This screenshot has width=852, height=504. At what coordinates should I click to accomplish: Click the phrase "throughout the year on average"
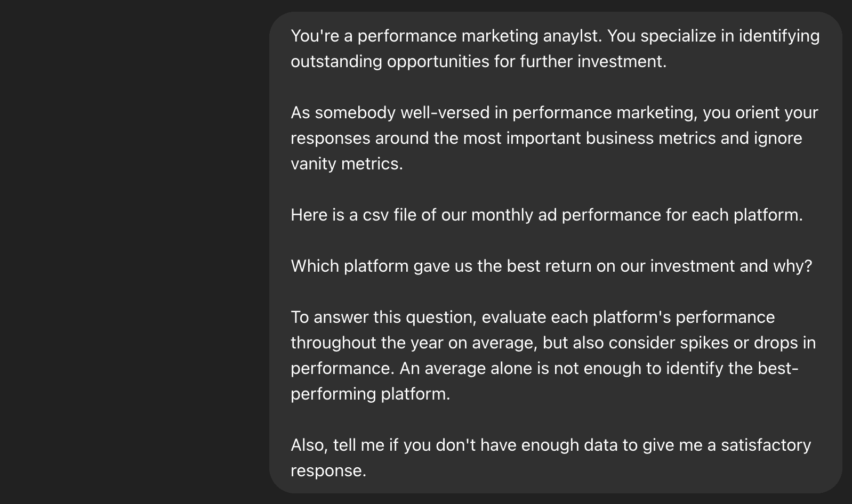413,343
